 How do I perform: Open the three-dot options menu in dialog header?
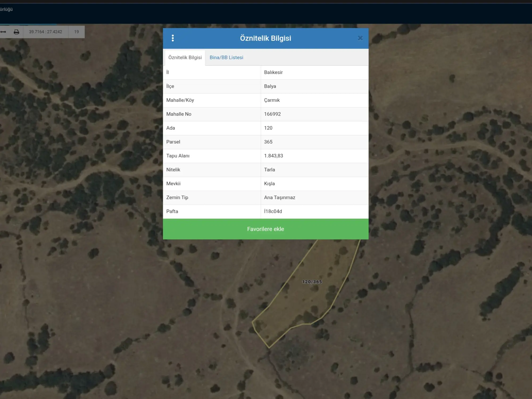pyautogui.click(x=173, y=38)
